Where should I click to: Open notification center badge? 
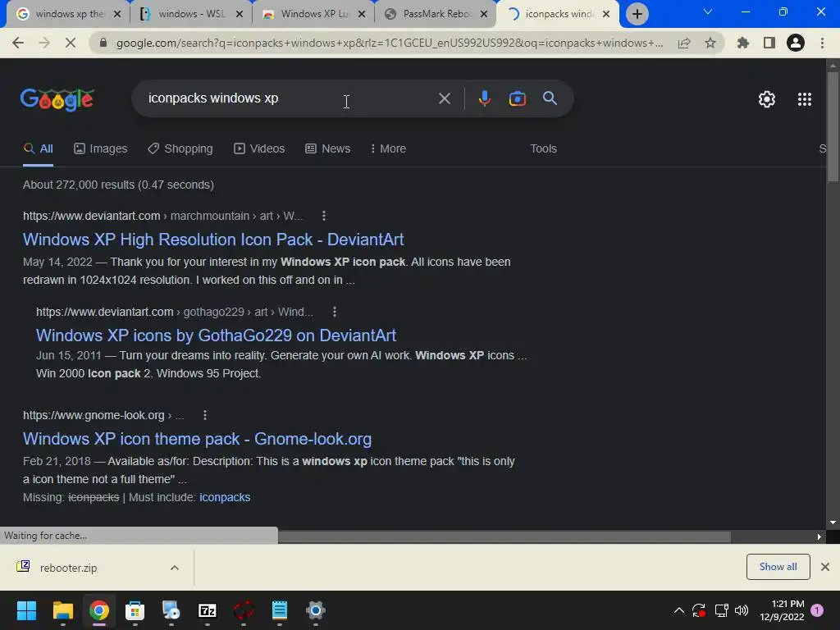tap(817, 610)
